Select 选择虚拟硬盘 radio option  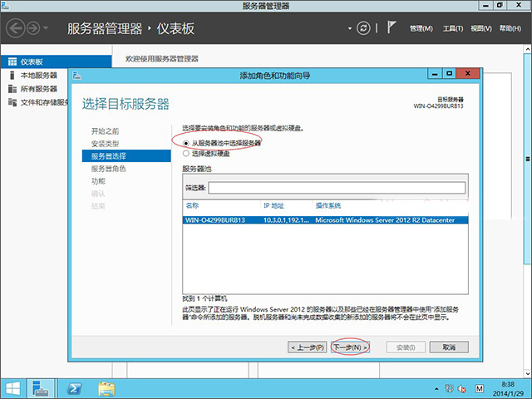point(185,153)
